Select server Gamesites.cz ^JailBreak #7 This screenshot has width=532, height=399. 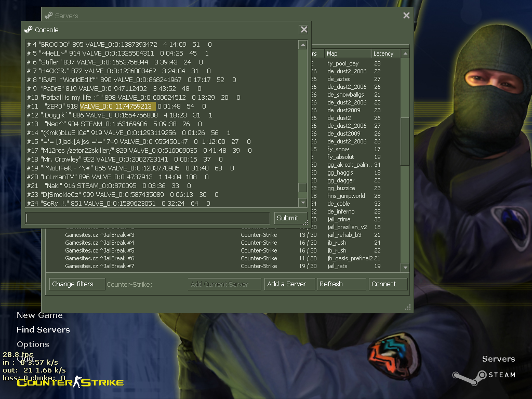coord(224,266)
